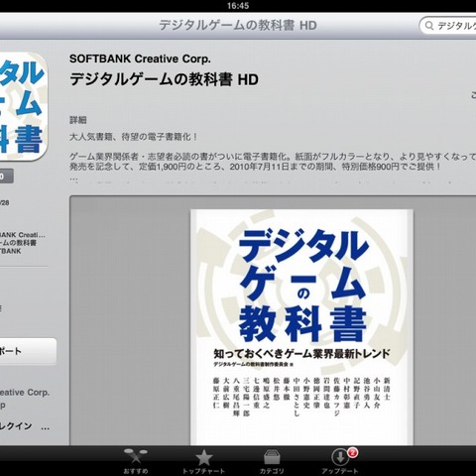Image resolution: width=476 pixels, height=476 pixels.
Task: Tap the SOFTBANK Creative Corp. developer name
Action: (140, 59)
